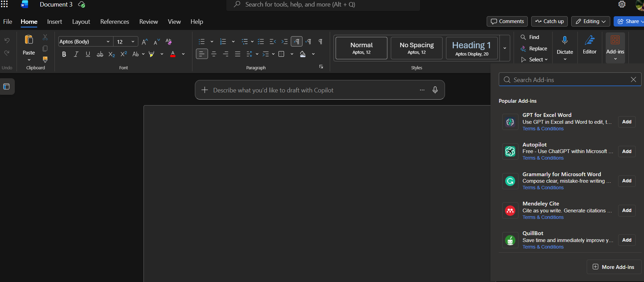Increase font size with Grow Font
Screen dimensions: 644x282
tap(145, 42)
